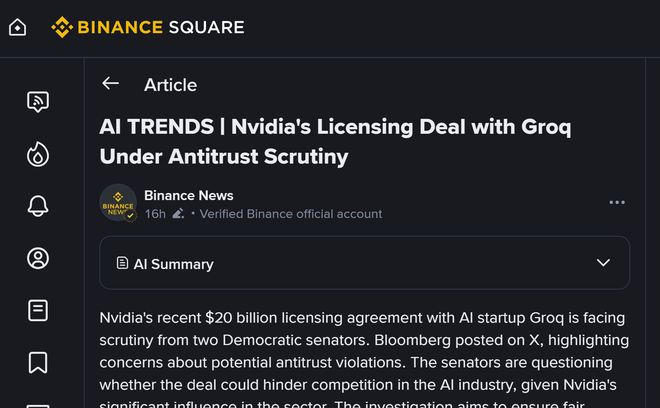Viewport: 660px width, 408px height.
Task: Open the Binance News author name
Action: (x=188, y=195)
